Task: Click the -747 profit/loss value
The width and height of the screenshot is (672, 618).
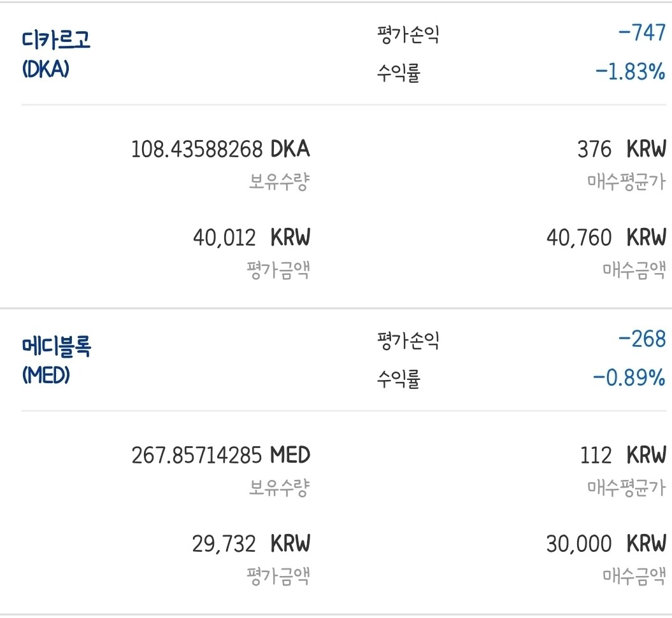Action: [x=641, y=33]
